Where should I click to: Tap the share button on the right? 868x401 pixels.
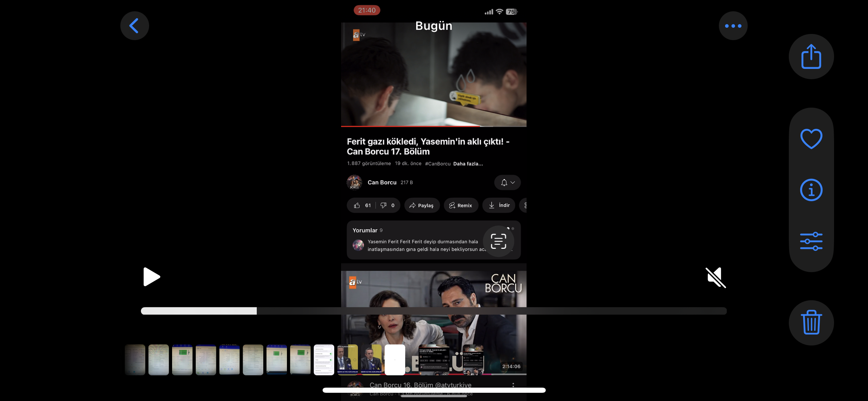[811, 57]
